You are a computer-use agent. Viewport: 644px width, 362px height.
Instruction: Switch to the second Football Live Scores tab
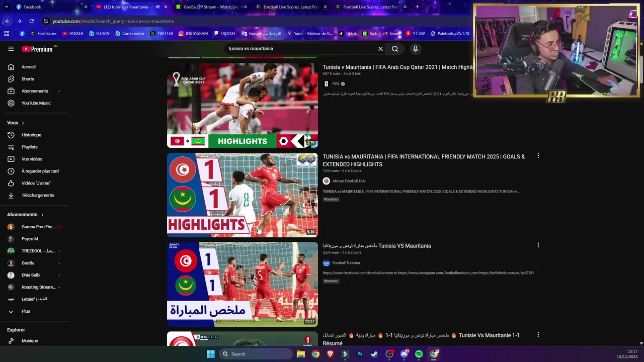click(370, 7)
